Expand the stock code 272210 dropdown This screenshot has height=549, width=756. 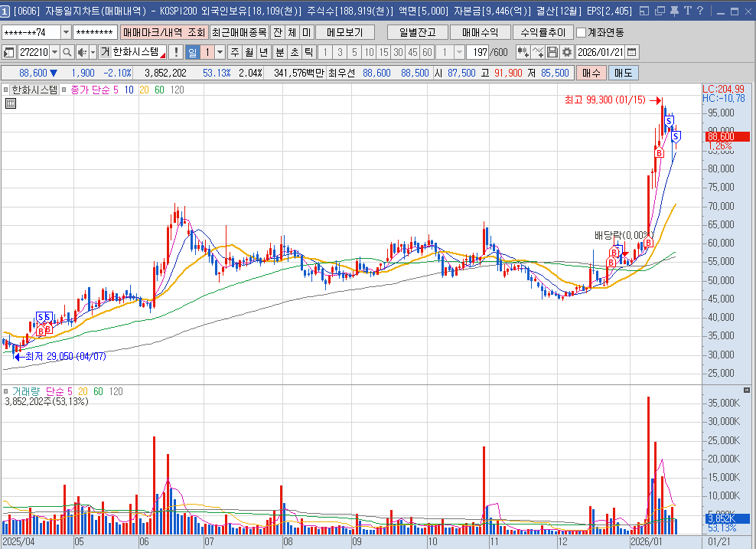[55, 52]
